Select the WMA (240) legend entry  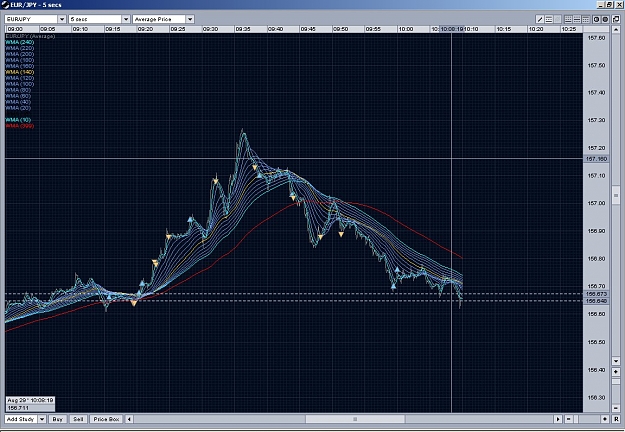click(20, 42)
